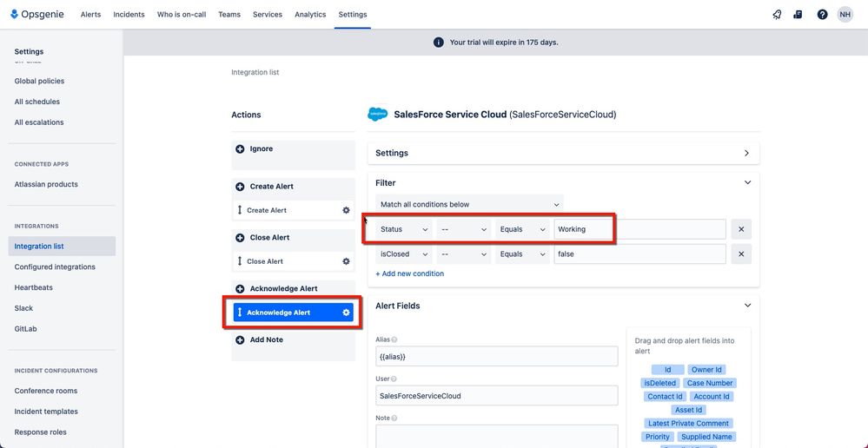The image size is (868, 448).
Task: Select Integration list in sidebar
Action: point(62,246)
